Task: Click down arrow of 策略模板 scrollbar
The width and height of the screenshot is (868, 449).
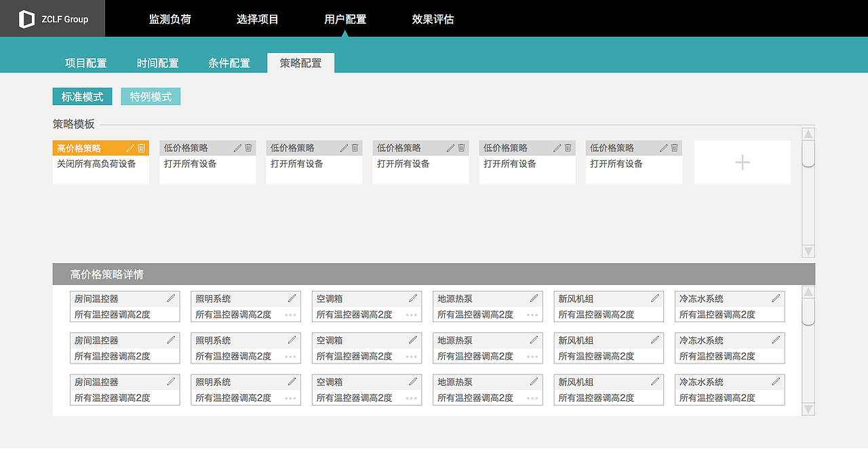Action: tap(808, 251)
